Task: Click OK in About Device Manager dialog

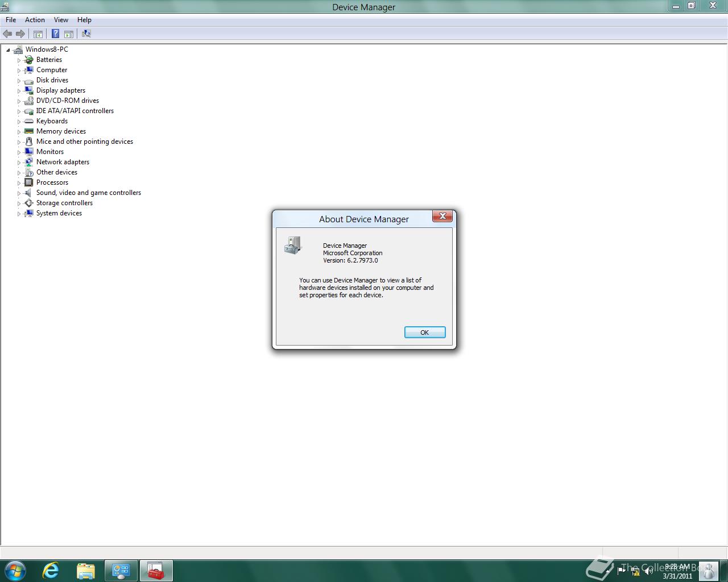Action: [425, 332]
